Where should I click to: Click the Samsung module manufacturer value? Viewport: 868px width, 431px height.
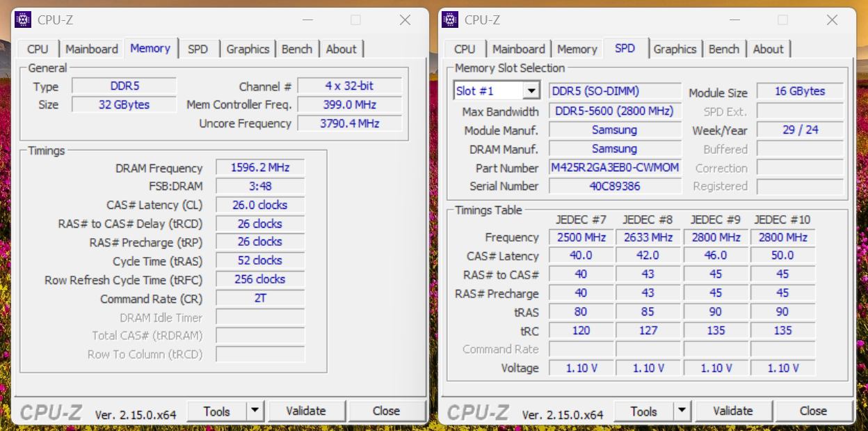click(615, 130)
